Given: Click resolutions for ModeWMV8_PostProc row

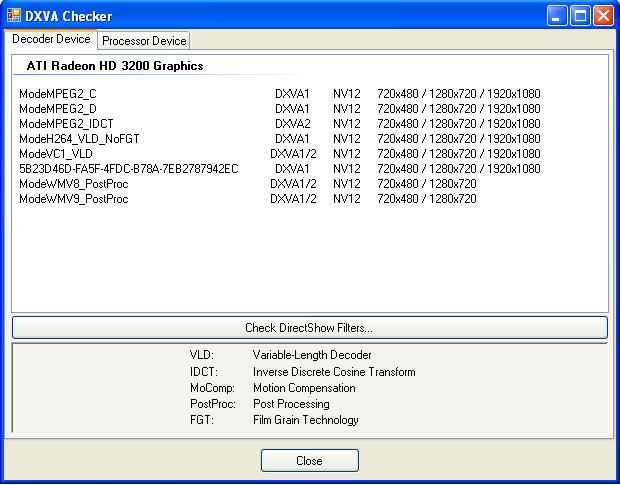Looking at the screenshot, I should [427, 184].
